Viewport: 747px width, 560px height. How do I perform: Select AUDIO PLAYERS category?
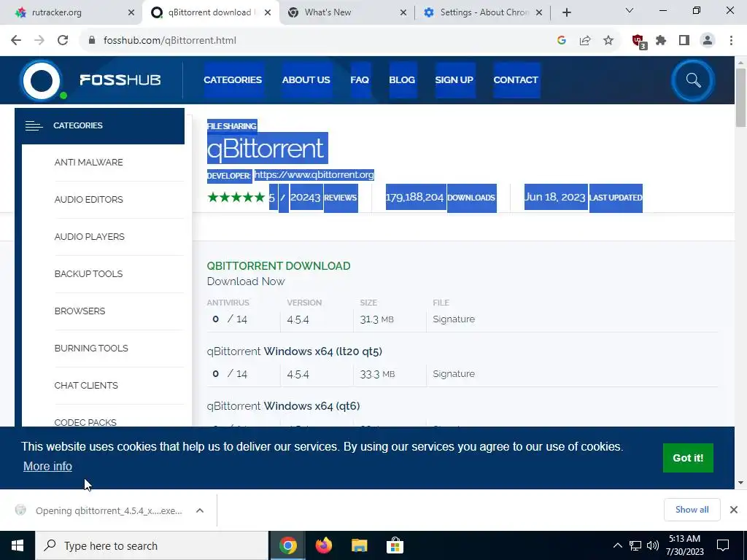pyautogui.click(x=90, y=237)
